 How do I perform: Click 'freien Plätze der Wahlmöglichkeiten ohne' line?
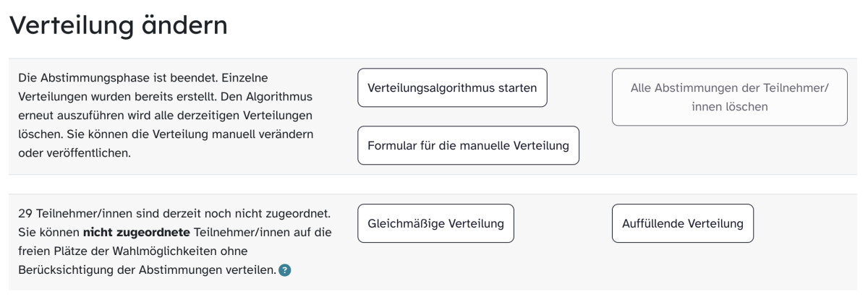132,251
